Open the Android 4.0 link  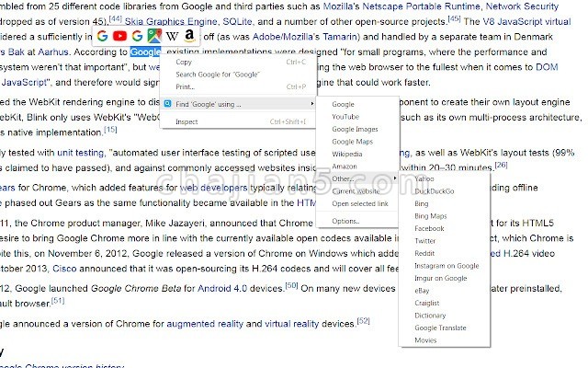[x=222, y=288]
